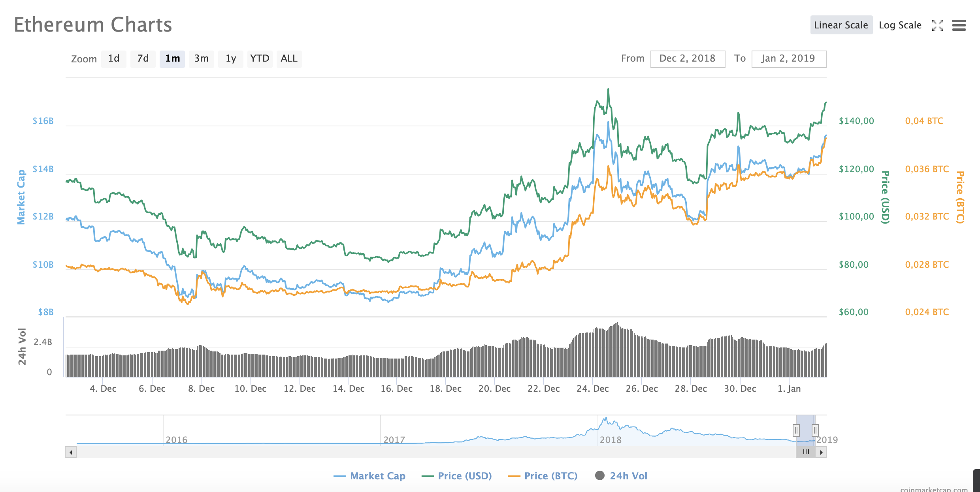Click the navigator scrollbar thumb
The height and width of the screenshot is (492, 980).
click(806, 452)
